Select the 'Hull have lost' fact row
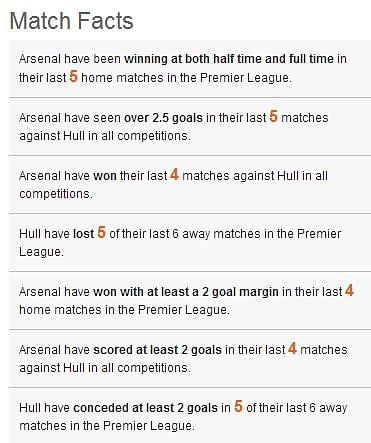The width and height of the screenshot is (371, 443). 190,242
